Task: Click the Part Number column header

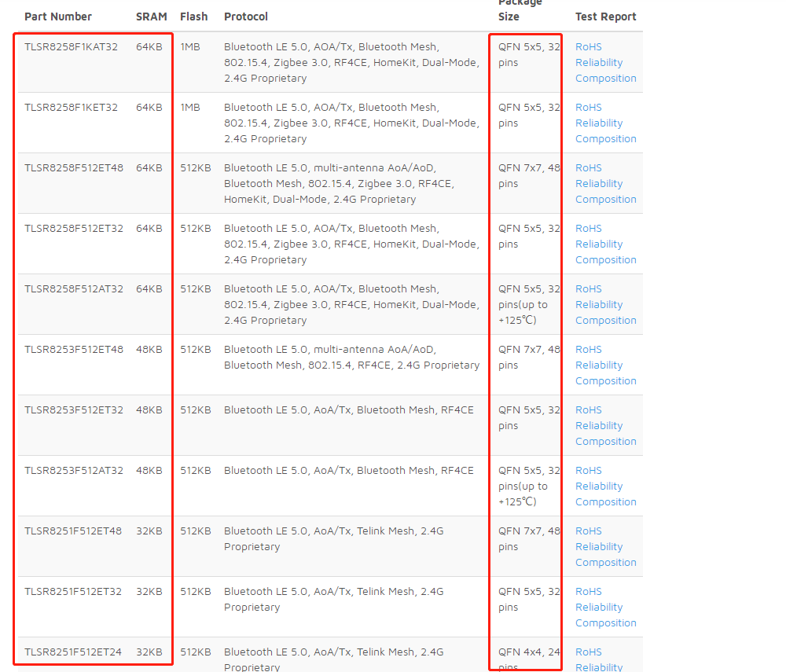Action: click(x=58, y=17)
